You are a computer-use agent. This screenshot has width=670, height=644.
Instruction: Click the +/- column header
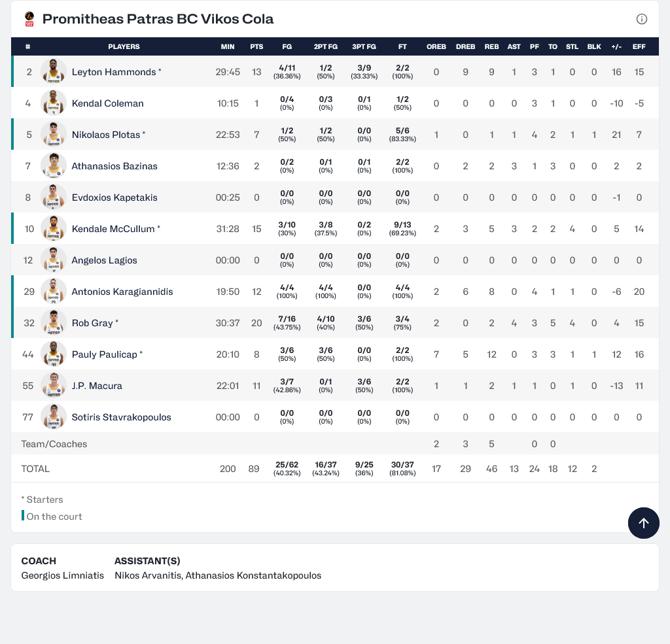pos(616,46)
